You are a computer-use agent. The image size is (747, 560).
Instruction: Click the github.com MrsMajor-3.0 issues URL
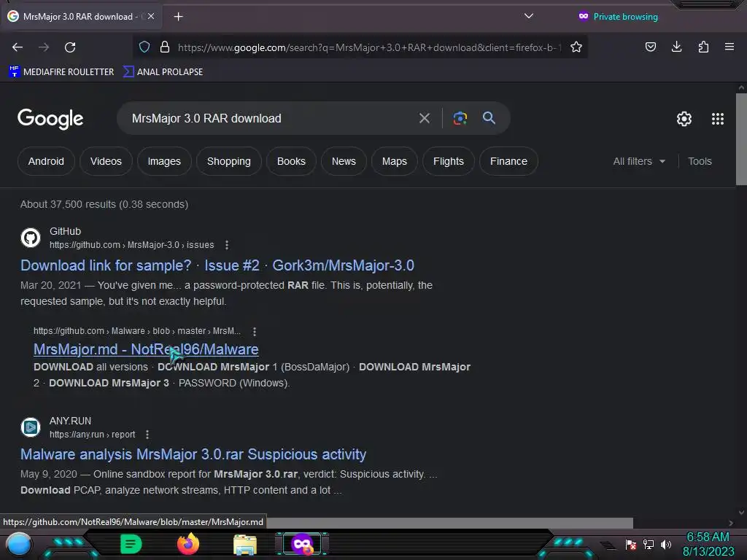[131, 245]
